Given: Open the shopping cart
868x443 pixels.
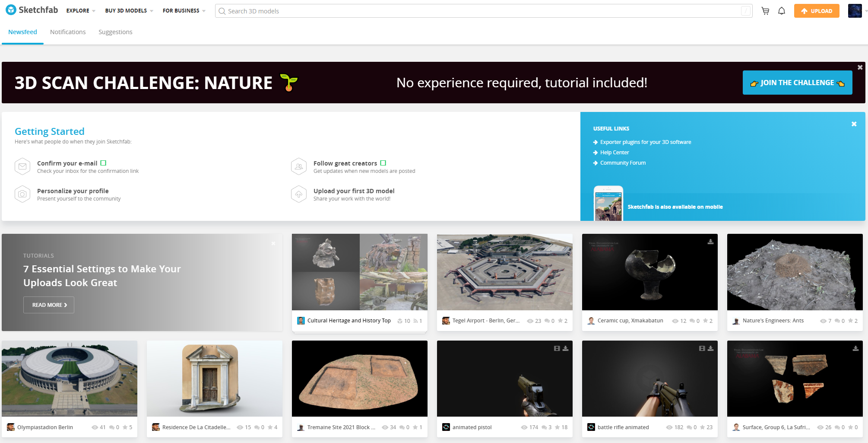Looking at the screenshot, I should point(765,11).
